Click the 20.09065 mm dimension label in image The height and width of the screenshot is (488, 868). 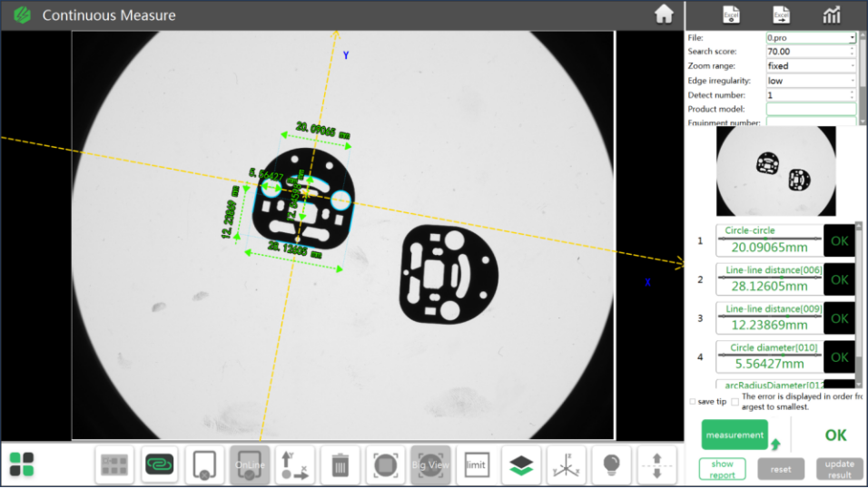(322, 131)
